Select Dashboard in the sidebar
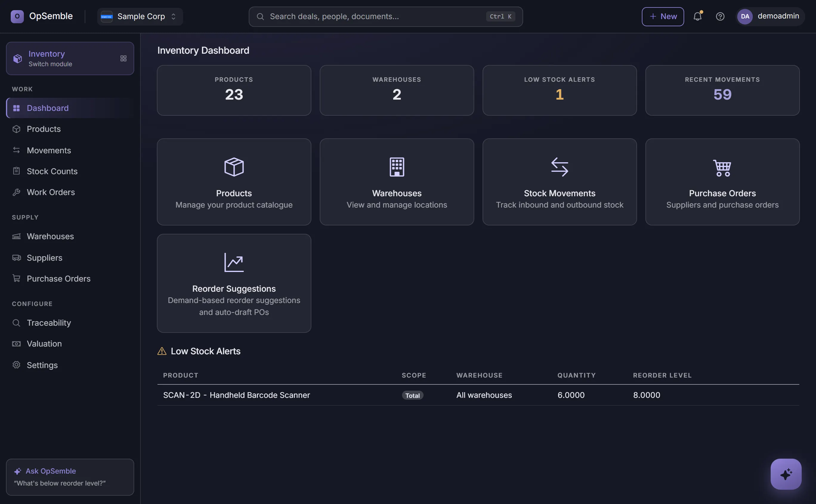The image size is (816, 504). (70, 108)
